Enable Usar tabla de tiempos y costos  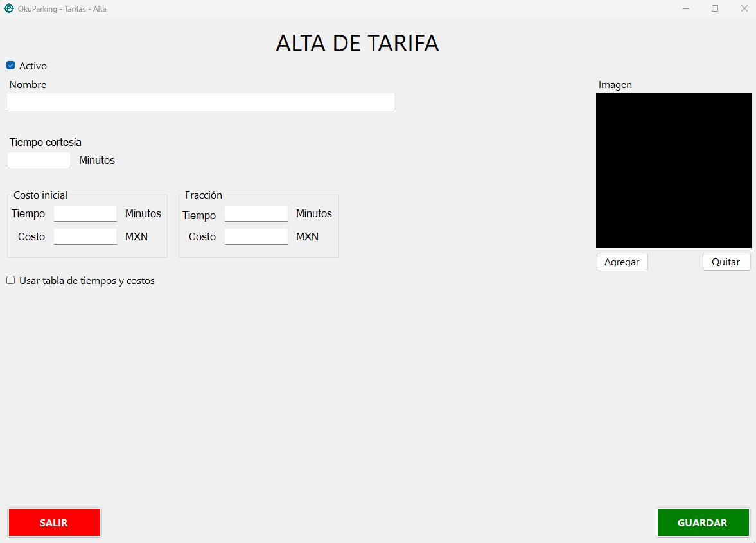coord(11,280)
